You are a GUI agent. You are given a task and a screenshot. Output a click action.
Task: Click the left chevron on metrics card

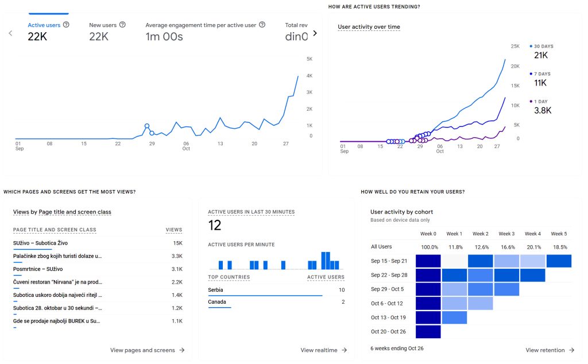click(10, 33)
